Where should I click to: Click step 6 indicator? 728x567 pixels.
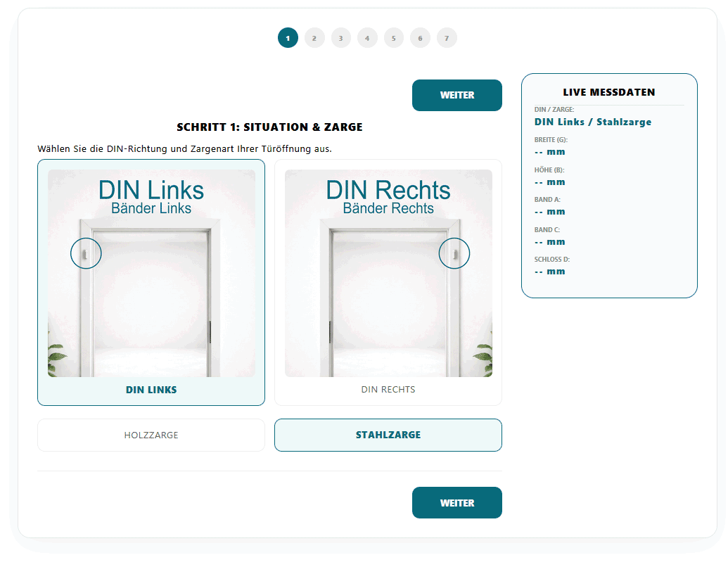click(x=420, y=38)
